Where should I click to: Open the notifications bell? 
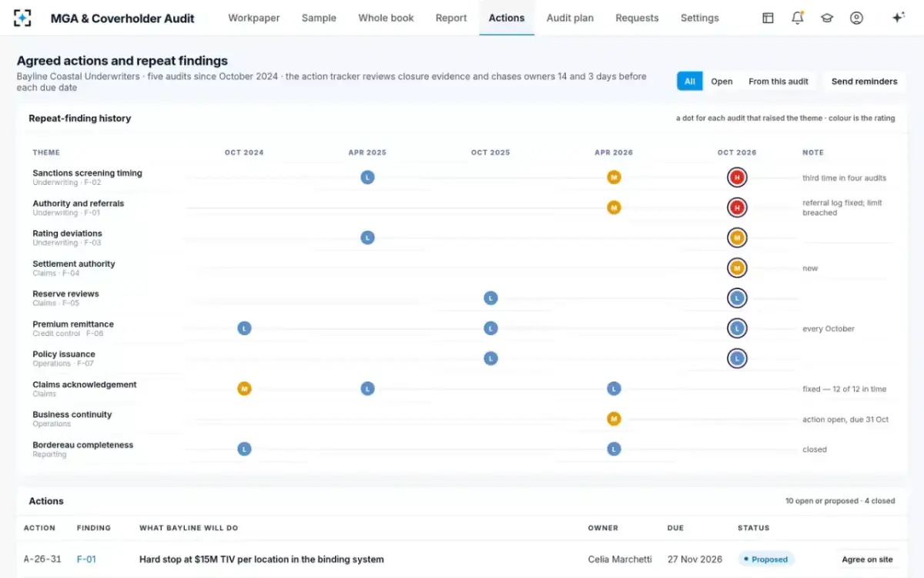[x=798, y=18]
